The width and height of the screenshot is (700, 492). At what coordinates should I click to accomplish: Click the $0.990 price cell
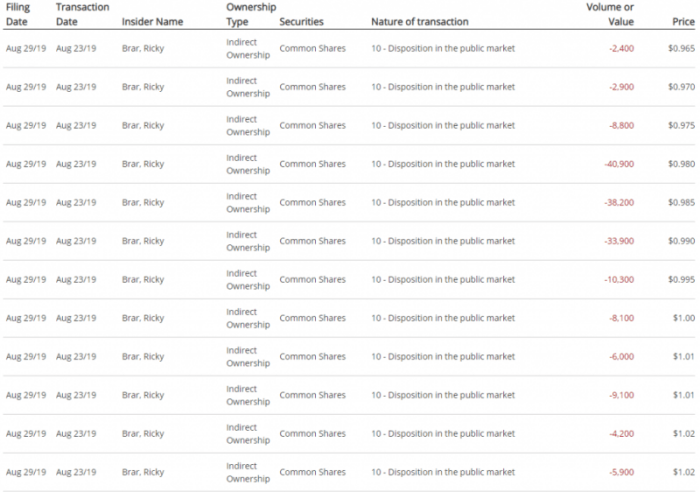coord(681,241)
